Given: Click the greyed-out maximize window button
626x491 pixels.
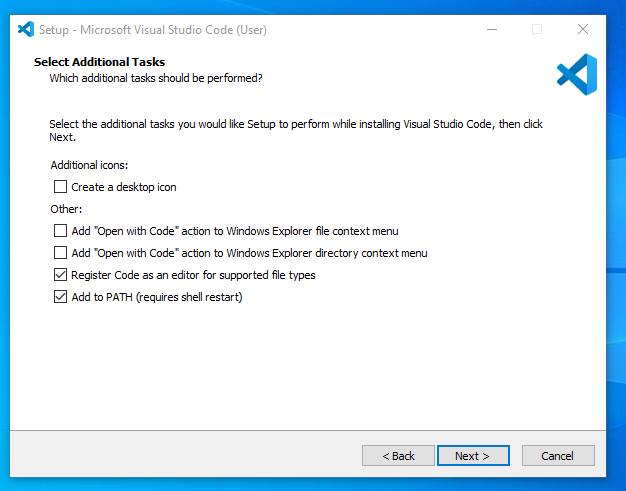Looking at the screenshot, I should tap(537, 29).
